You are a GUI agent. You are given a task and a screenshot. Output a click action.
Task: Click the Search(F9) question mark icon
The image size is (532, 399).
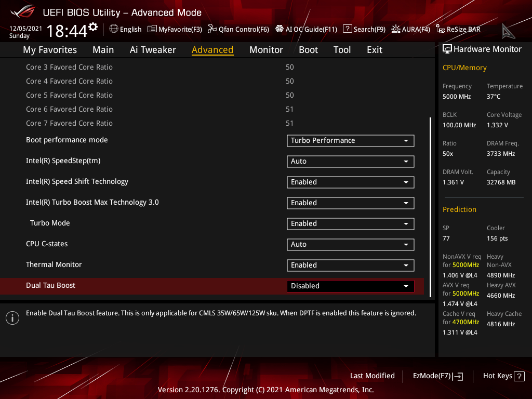coord(347,29)
